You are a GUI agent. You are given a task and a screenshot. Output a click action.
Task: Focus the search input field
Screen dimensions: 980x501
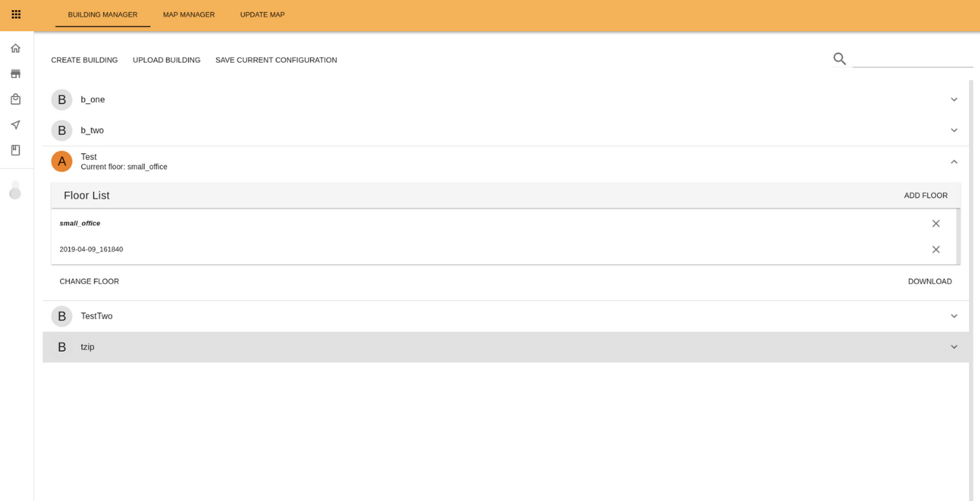912,58
